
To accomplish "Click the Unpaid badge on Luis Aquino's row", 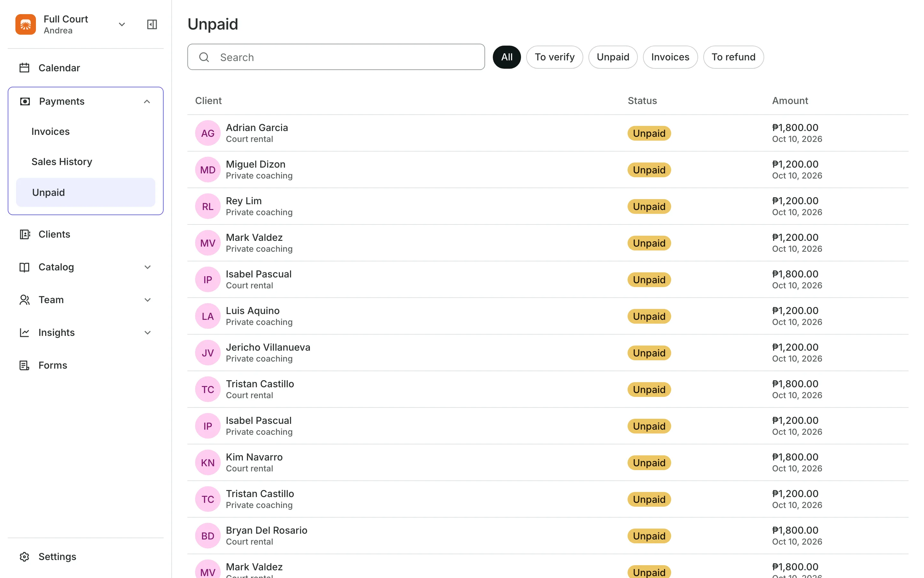I will [649, 316].
